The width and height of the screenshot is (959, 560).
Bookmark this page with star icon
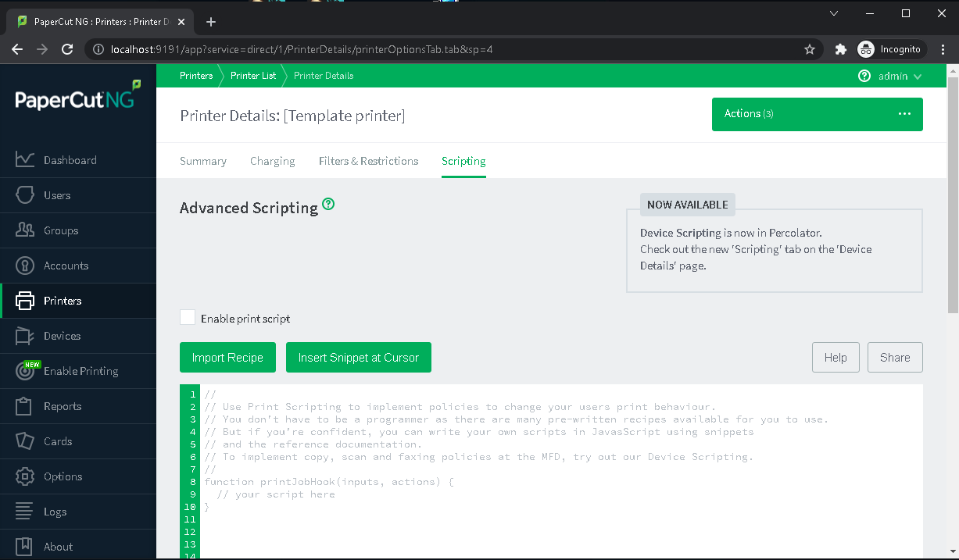[x=810, y=49]
